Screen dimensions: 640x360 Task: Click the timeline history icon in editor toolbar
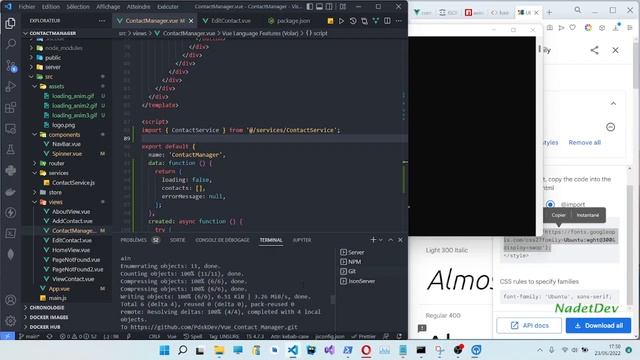353,20
